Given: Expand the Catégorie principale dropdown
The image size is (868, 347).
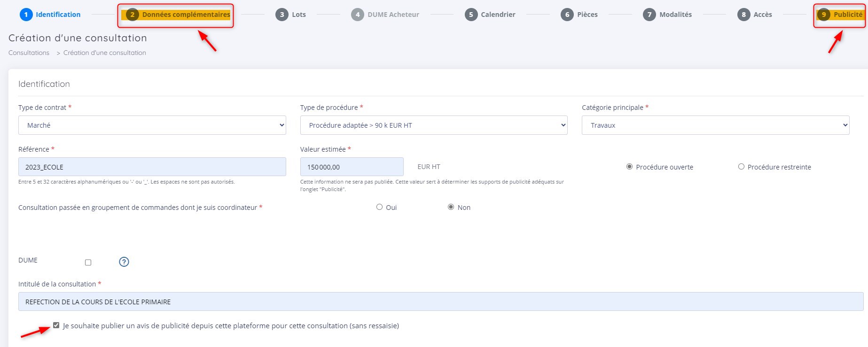Looking at the screenshot, I should click(715, 125).
